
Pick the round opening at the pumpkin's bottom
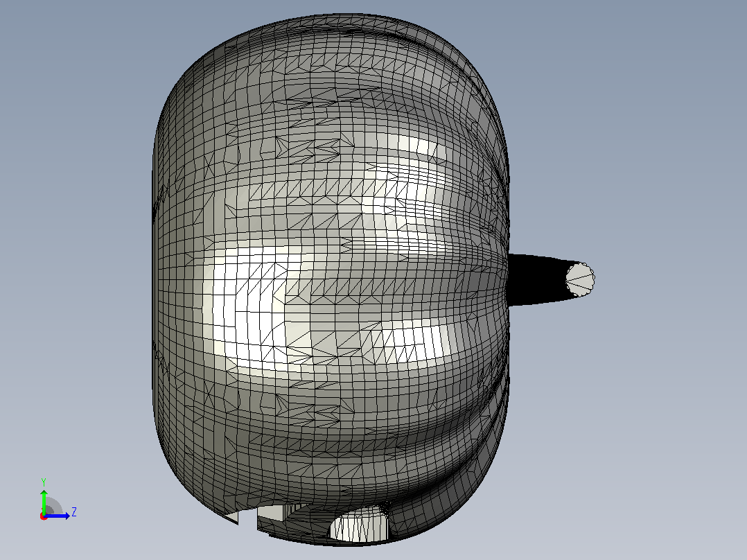[x=360, y=524]
